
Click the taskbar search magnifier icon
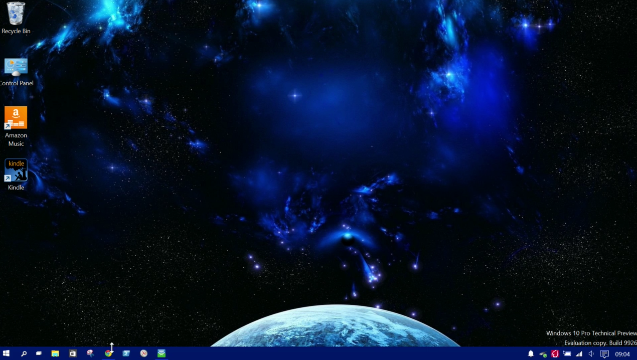[x=24, y=353]
